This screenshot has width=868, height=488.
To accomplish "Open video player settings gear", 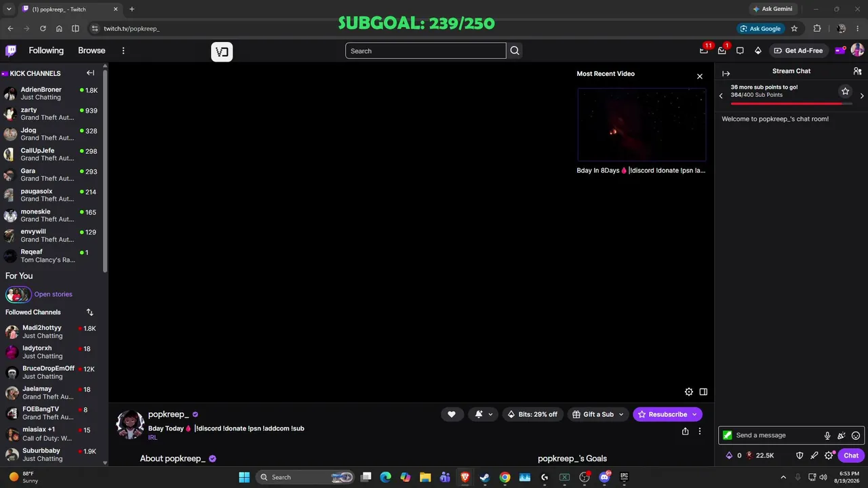I will click(689, 392).
